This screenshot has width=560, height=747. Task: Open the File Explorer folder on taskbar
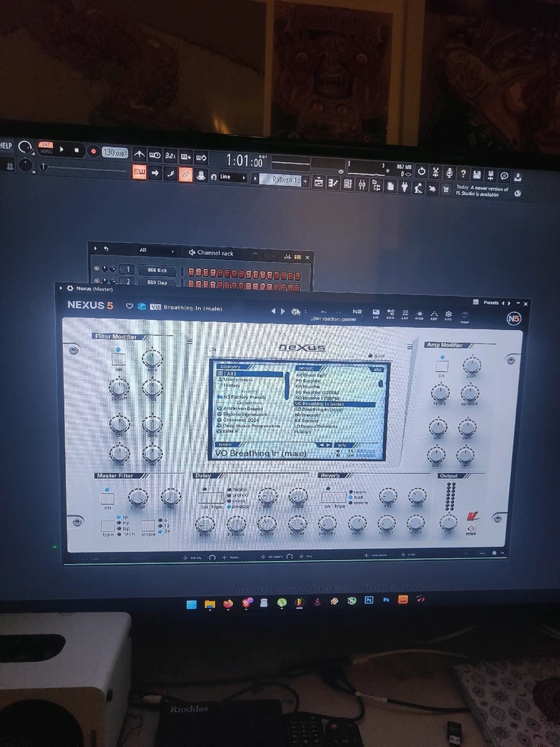[211, 603]
